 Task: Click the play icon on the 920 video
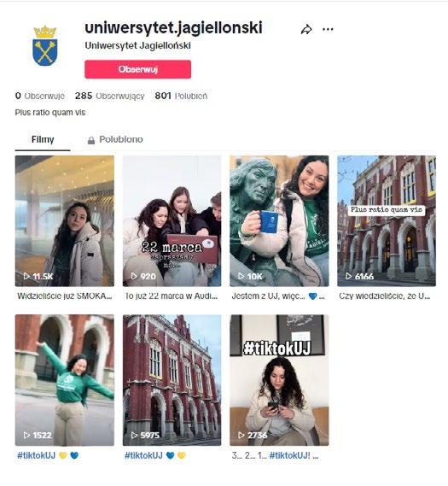(134, 276)
